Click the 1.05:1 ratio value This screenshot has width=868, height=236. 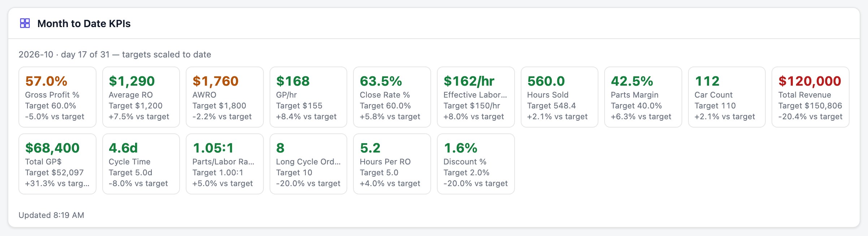click(213, 148)
